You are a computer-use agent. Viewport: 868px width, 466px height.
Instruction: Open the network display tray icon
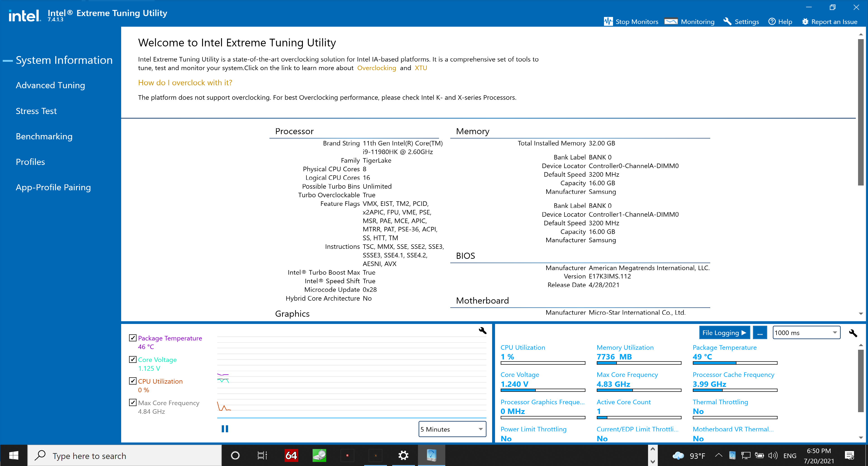(746, 456)
